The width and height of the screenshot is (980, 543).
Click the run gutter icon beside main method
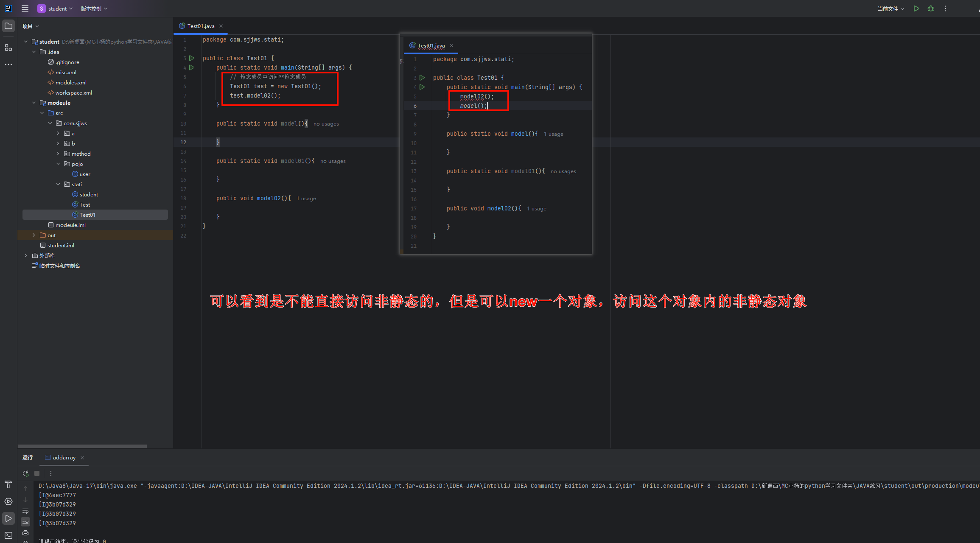tap(192, 67)
